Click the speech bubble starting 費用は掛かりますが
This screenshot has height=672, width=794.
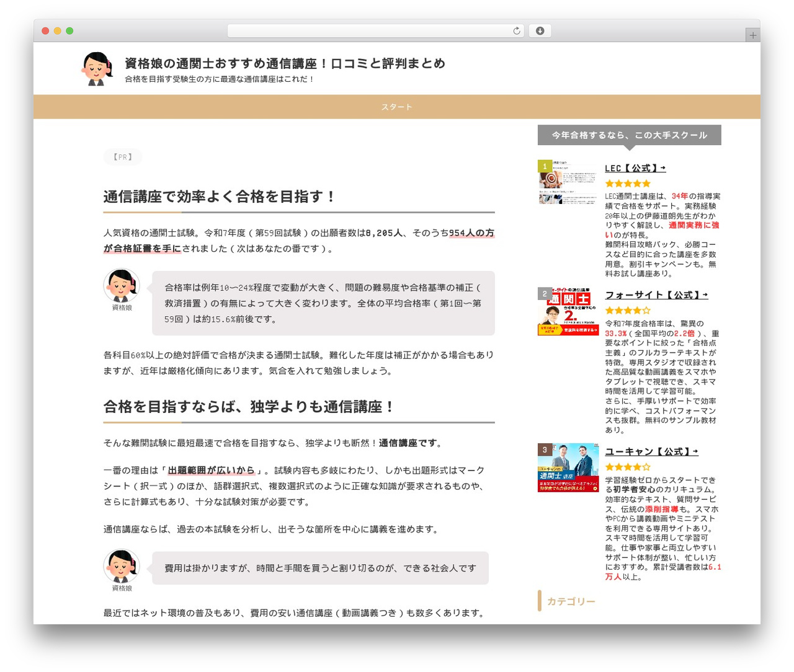320,568
